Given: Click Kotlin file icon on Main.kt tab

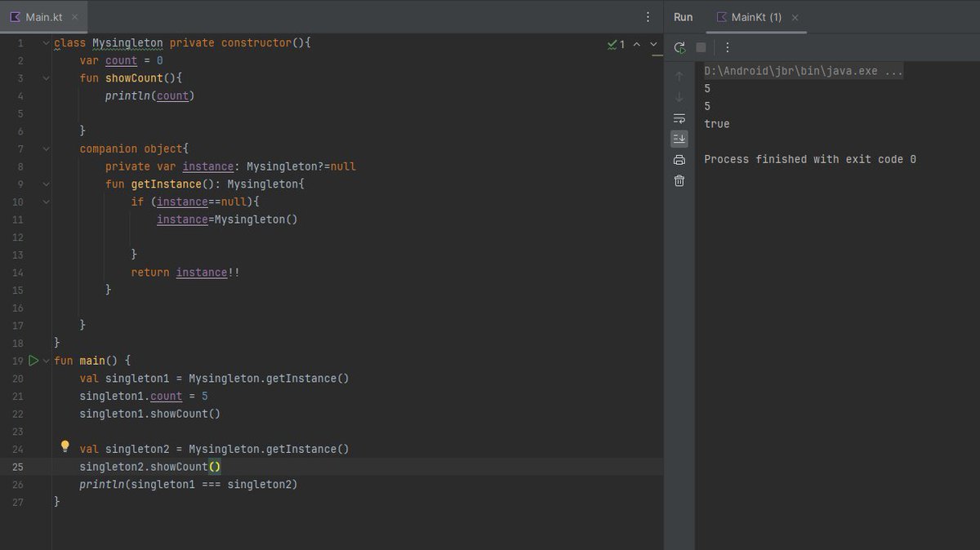Looking at the screenshot, I should 15,16.
